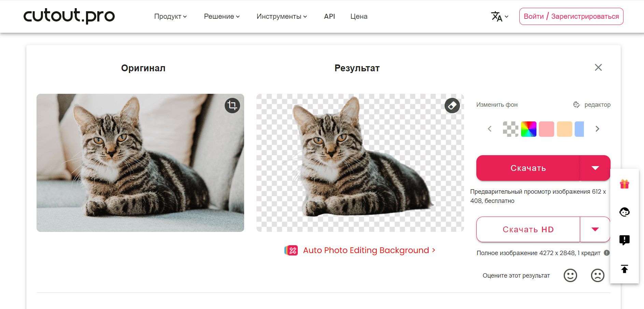Click the feedback exclamation bubble icon
The width and height of the screenshot is (644, 309).
[x=624, y=240]
